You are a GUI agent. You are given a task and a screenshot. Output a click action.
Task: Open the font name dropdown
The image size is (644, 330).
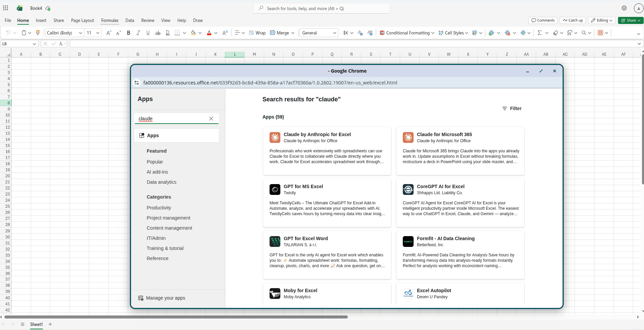[x=81, y=33]
